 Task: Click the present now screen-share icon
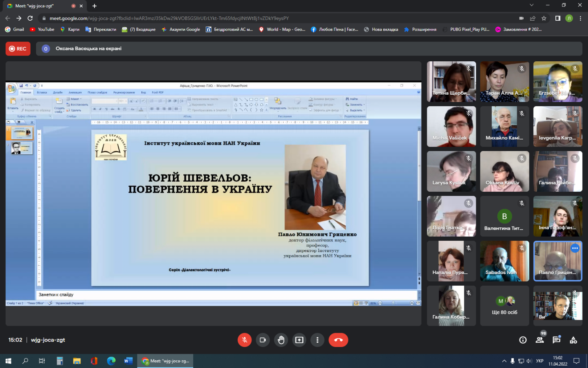299,340
